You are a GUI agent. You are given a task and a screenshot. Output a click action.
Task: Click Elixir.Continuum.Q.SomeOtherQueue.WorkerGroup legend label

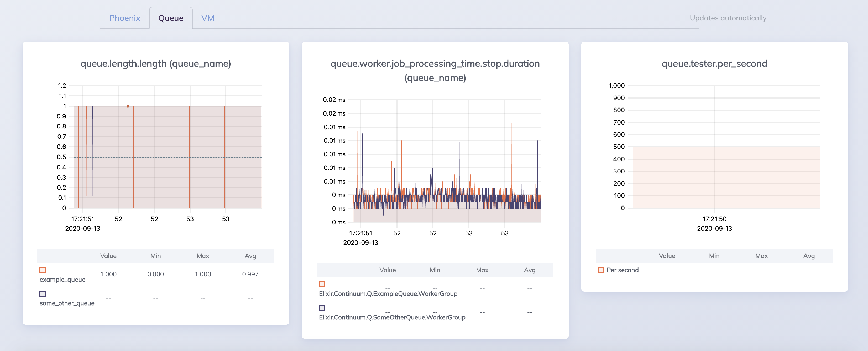pyautogui.click(x=392, y=317)
